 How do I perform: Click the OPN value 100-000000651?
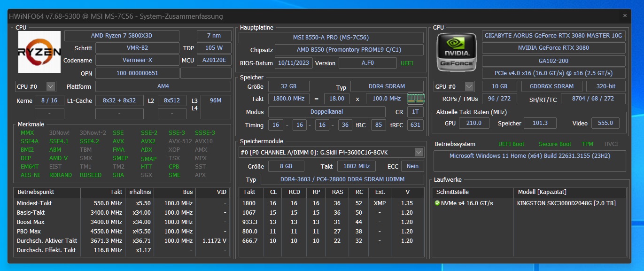[x=137, y=73]
